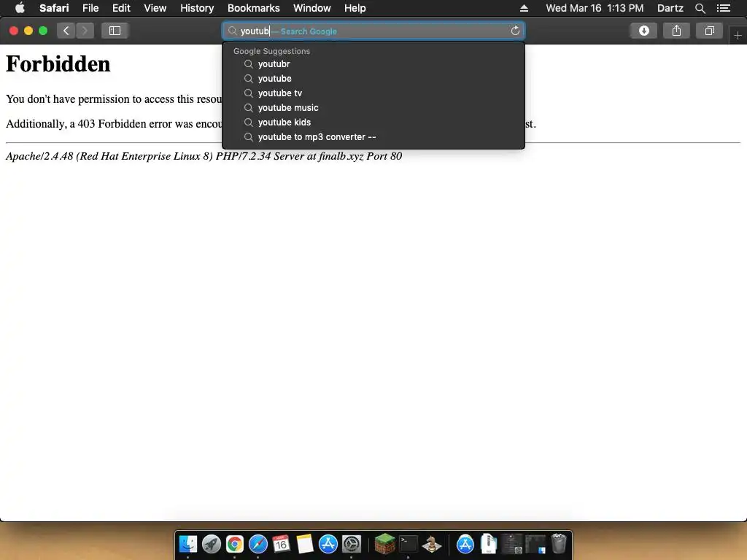This screenshot has height=560, width=747.
Task: Go back with the back arrow button
Action: [66, 31]
